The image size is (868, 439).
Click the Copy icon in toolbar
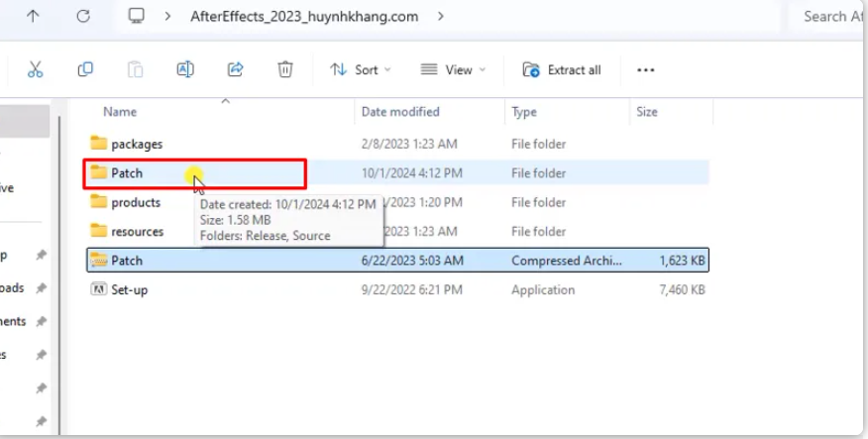(x=85, y=69)
